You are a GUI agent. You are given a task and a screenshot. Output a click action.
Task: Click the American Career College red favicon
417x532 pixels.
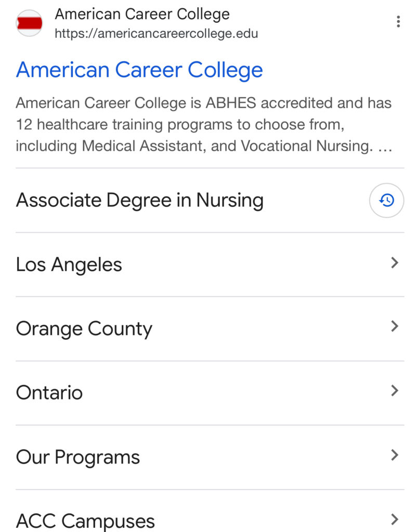[x=29, y=23]
